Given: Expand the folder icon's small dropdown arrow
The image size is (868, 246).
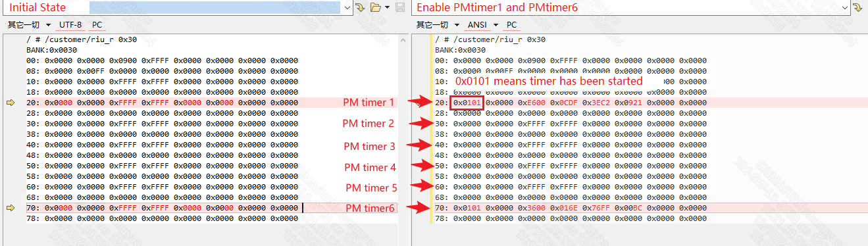Looking at the screenshot, I should pos(387,7).
